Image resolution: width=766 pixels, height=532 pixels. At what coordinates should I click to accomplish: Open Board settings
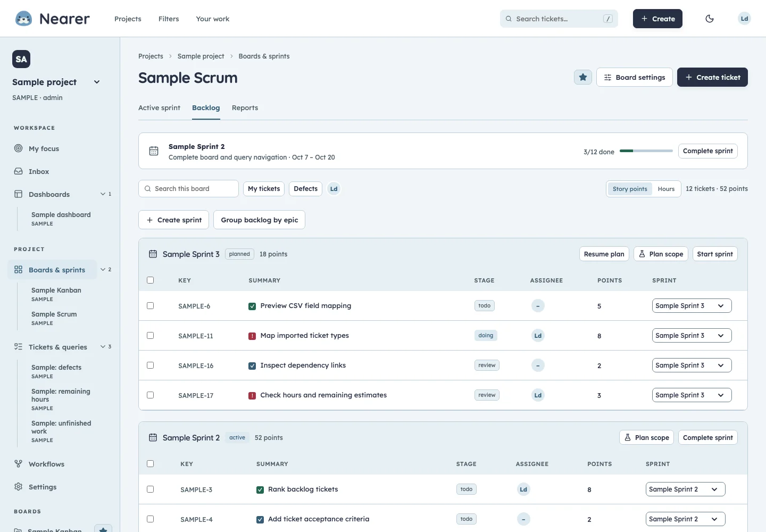(635, 77)
